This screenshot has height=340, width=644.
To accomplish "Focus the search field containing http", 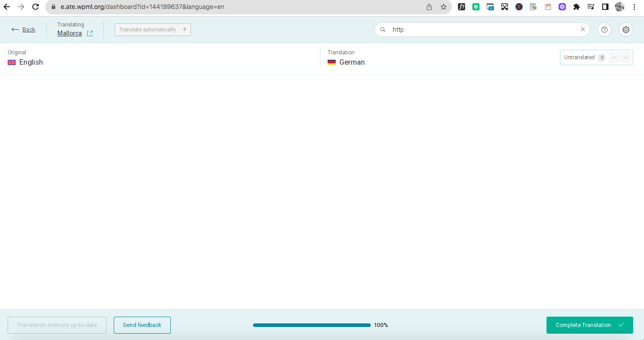I will pos(482,30).
